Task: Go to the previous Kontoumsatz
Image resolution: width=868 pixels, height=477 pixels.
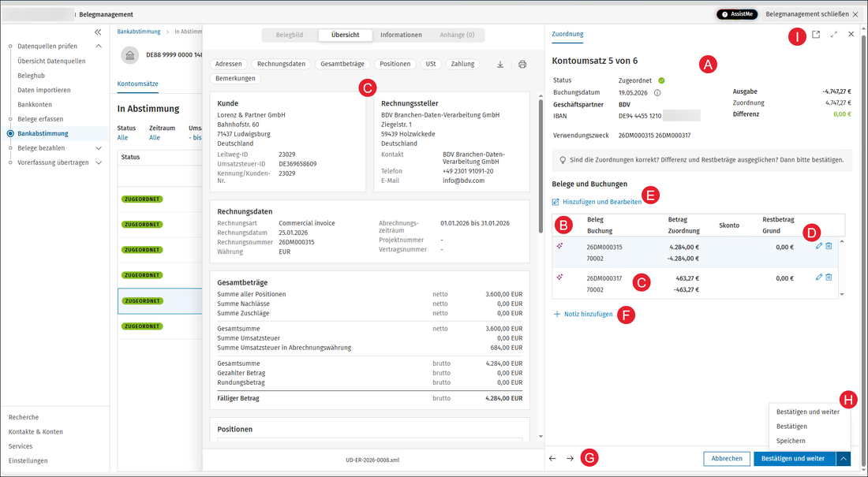Action: [x=552, y=459]
